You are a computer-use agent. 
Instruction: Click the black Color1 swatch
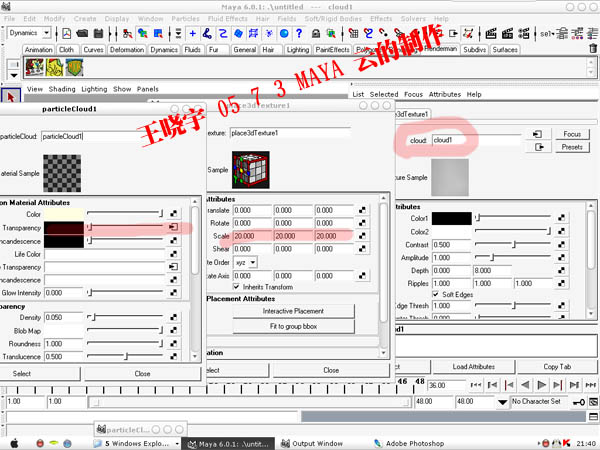452,218
